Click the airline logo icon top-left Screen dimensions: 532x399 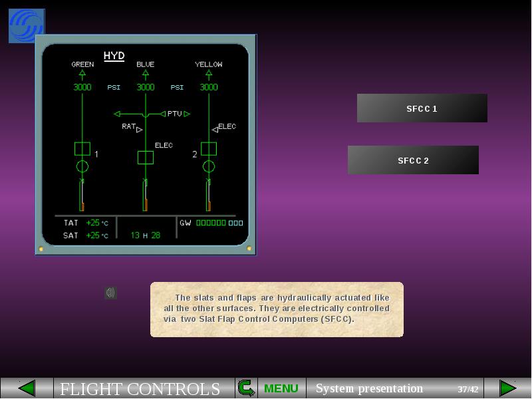27,26
